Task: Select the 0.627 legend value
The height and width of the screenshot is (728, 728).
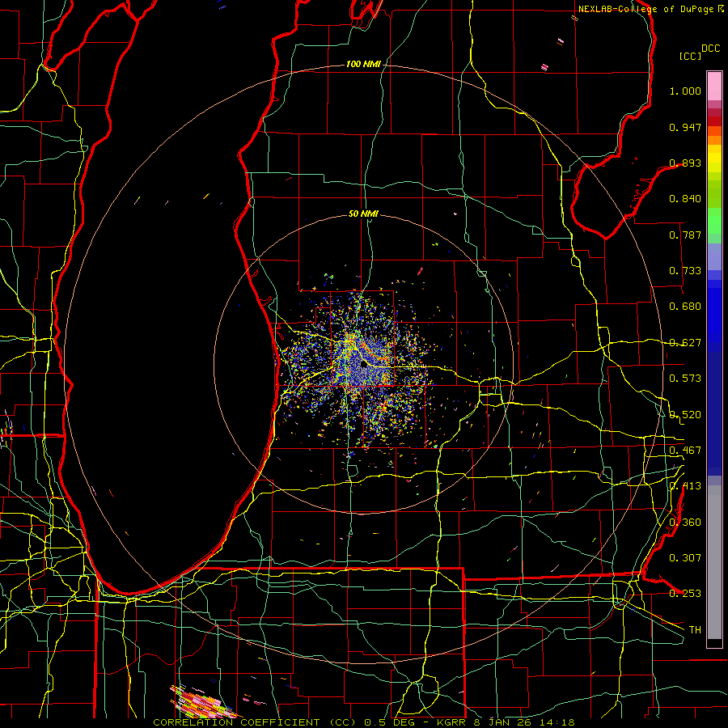Action: pyautogui.click(x=685, y=343)
